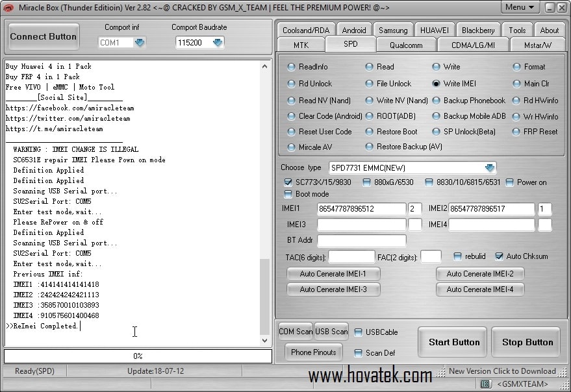
Task: Uncheck the Auto Chksum checkbox
Action: click(x=499, y=256)
